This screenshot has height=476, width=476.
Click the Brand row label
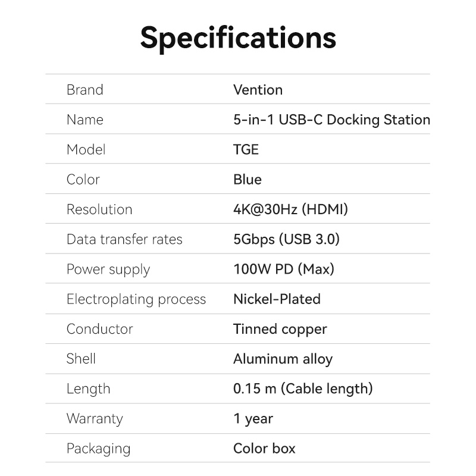pyautogui.click(x=84, y=90)
